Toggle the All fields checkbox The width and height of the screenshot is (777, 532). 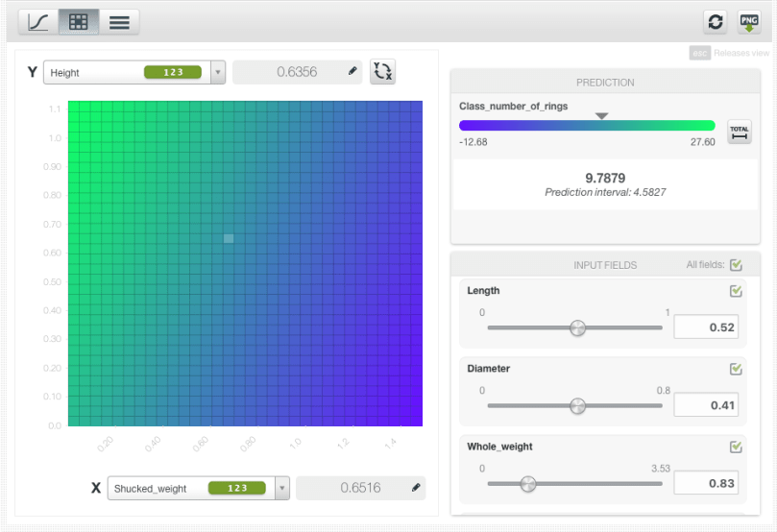pyautogui.click(x=736, y=265)
